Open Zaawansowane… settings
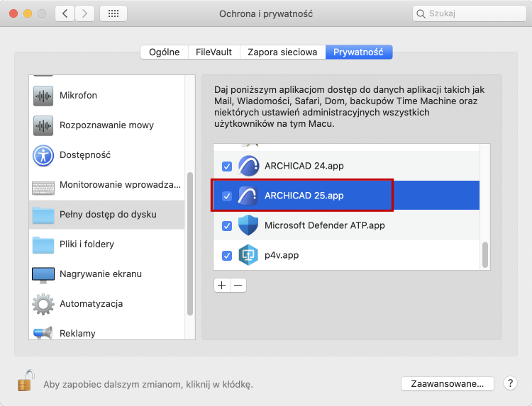 click(x=447, y=383)
